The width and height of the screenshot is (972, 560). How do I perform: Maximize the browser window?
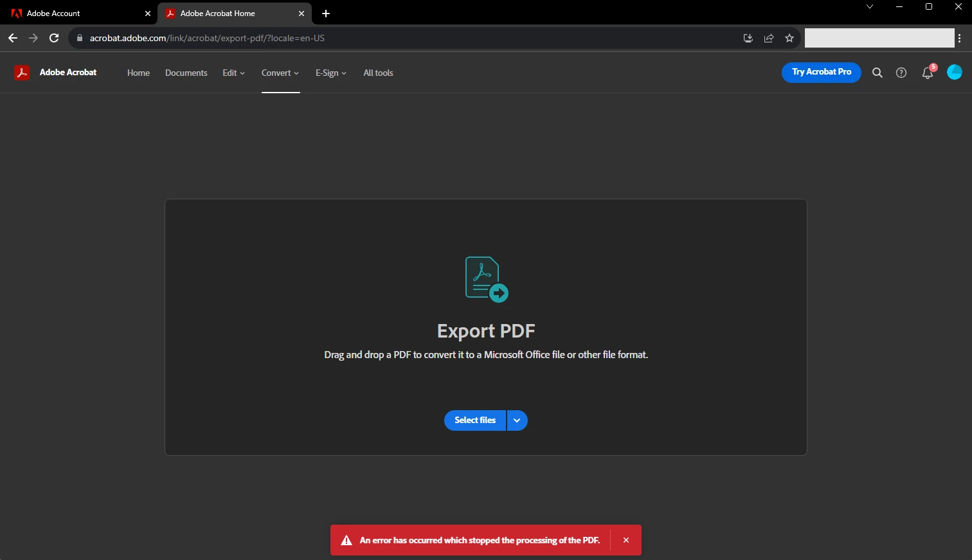[x=929, y=6]
